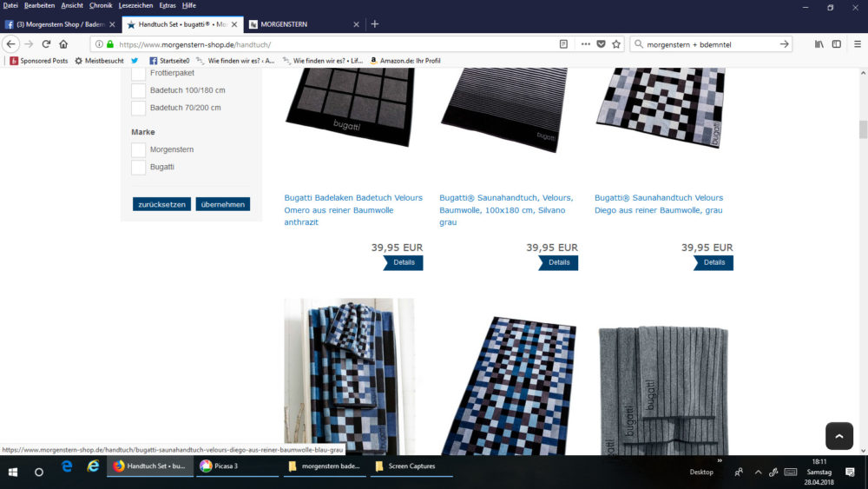Launch Microsoft Edge from taskbar
This screenshot has height=489, width=868.
pos(67,466)
